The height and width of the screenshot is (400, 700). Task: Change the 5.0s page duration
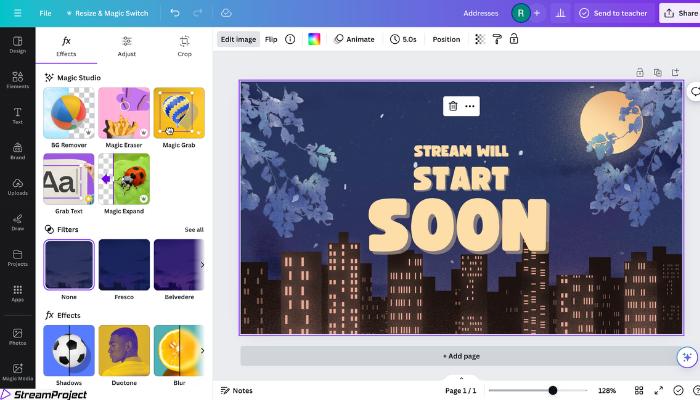403,39
